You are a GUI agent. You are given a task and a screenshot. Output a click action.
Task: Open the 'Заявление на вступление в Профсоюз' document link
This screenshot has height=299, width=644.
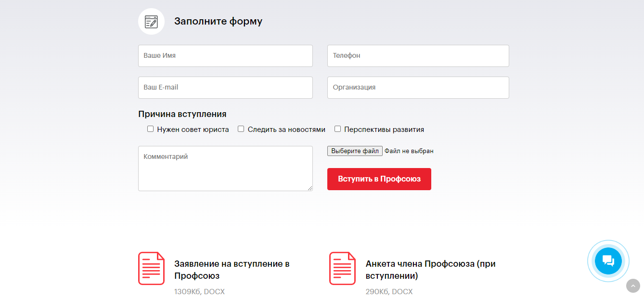pos(232,270)
